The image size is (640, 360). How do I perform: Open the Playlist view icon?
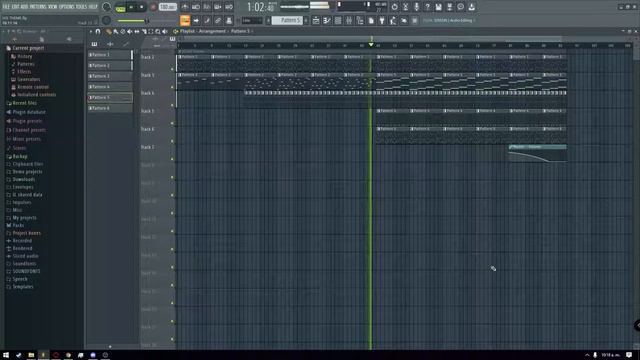(316, 20)
